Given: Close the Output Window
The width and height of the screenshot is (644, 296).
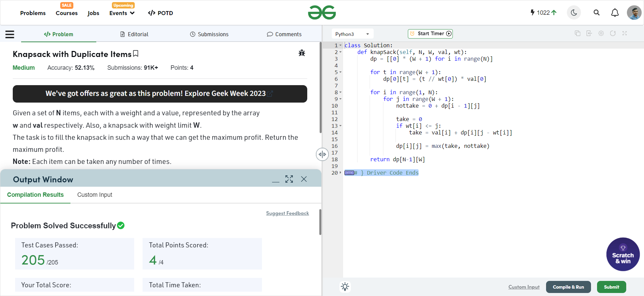Looking at the screenshot, I should point(304,179).
